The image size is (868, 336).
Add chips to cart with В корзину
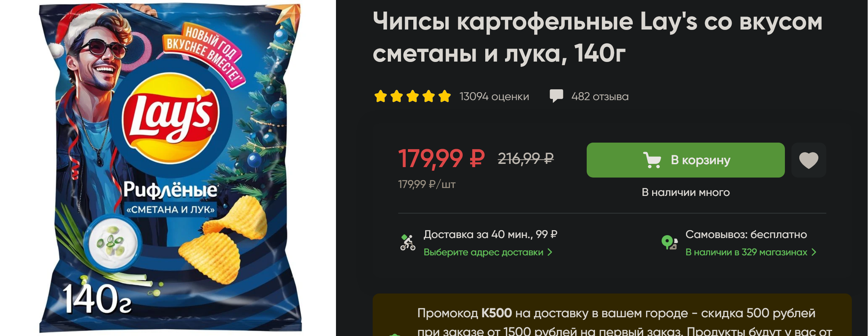tap(686, 160)
